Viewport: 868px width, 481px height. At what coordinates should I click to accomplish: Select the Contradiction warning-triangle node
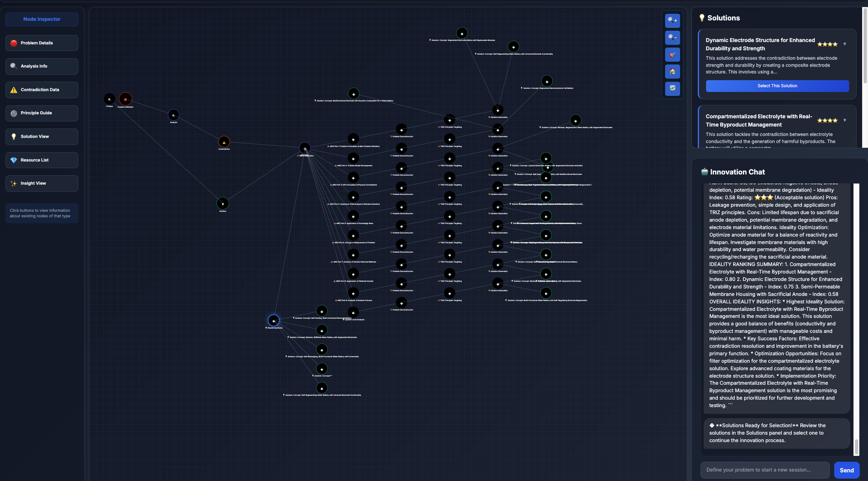coord(224,142)
